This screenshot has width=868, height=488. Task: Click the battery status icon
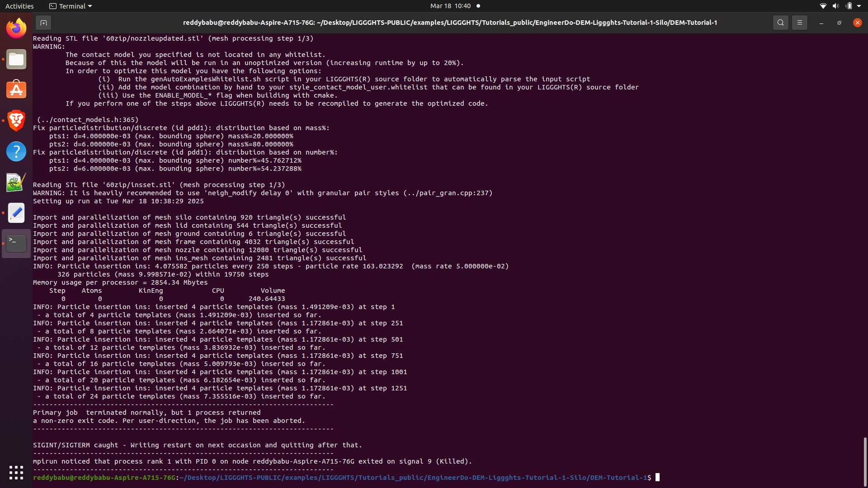849,6
